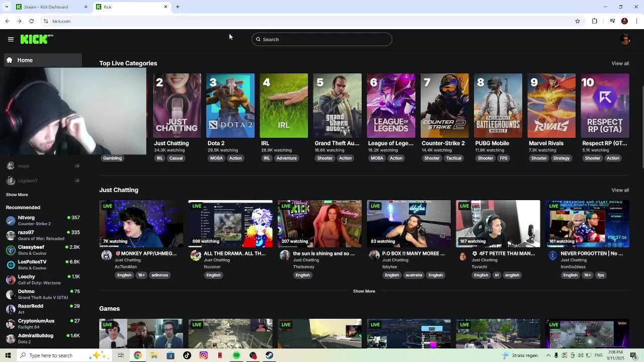Click Show More in the sidebar
Viewport: 644px width, 362px height.
click(17, 195)
